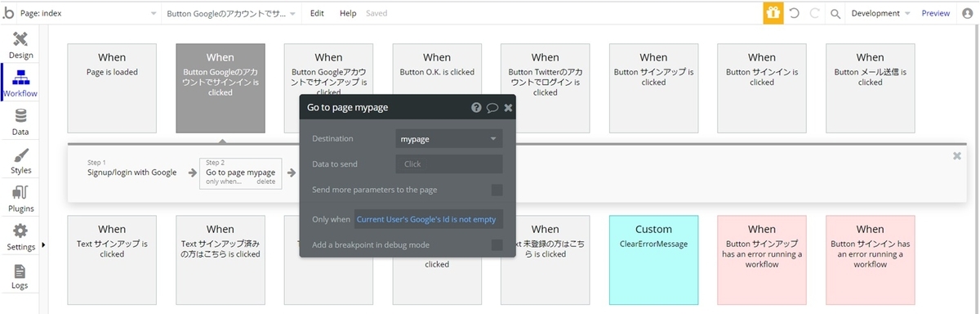Select Button メール送信 is clicked event
The image size is (980, 314).
coord(870,88)
